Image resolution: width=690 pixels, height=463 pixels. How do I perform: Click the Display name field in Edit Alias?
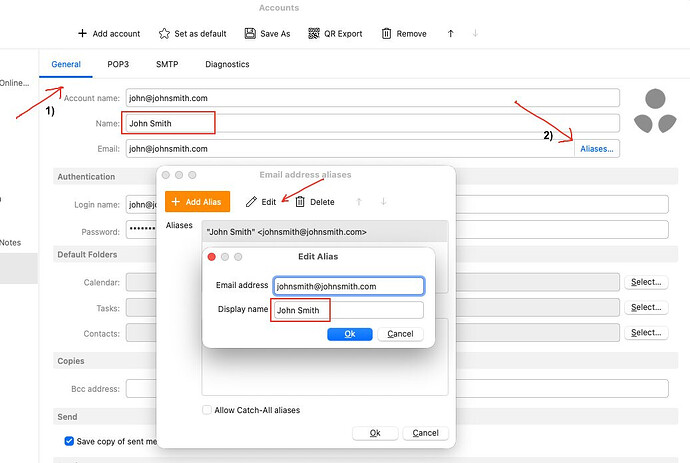pos(348,310)
